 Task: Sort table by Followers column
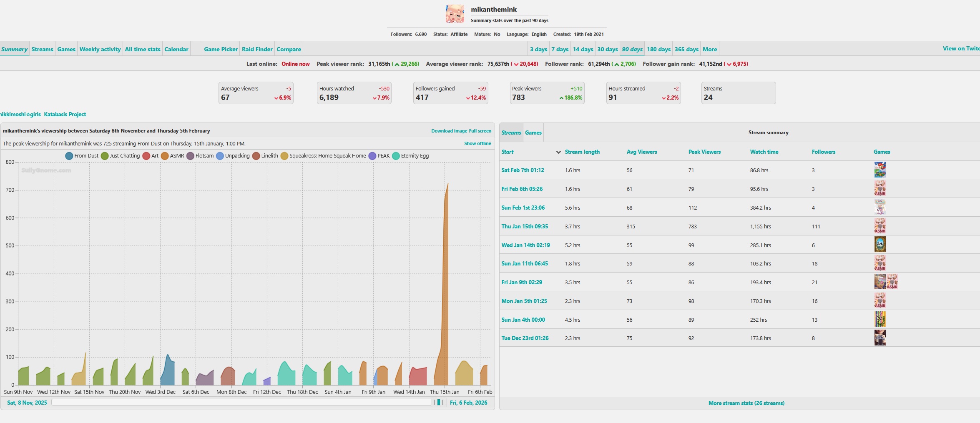pos(824,152)
